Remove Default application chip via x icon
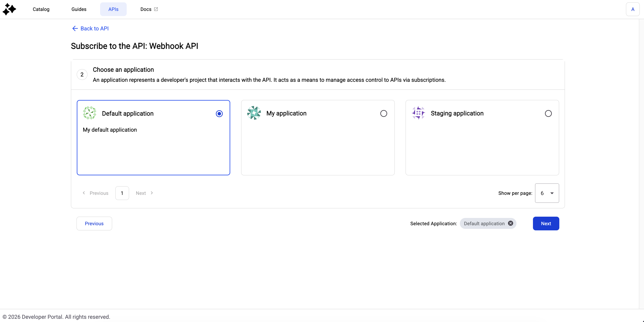Viewport: 644px width, 322px height. [x=510, y=223]
